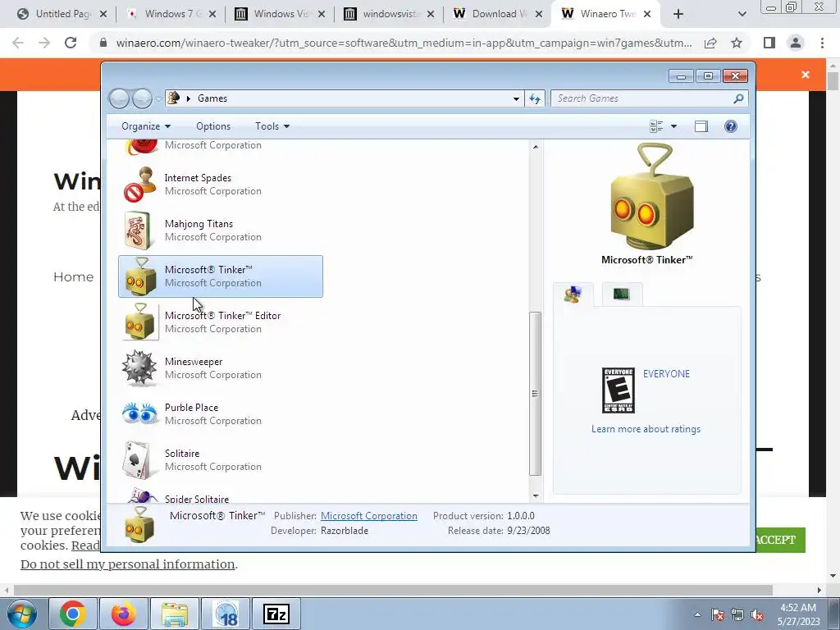Go forward in Games Explorer
The width and height of the screenshot is (840, 630).
[142, 98]
